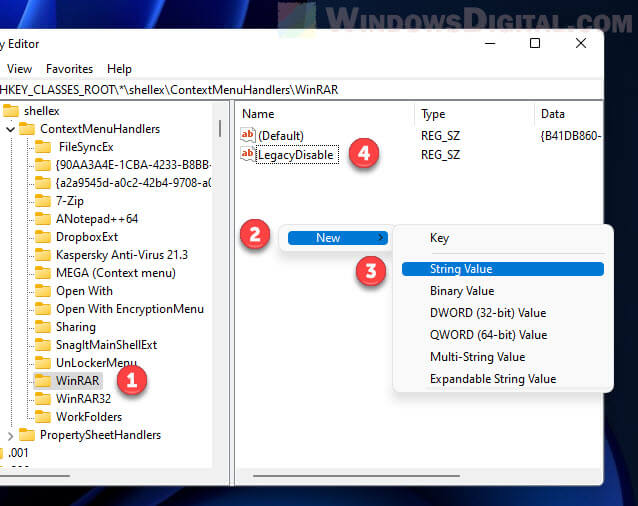Screen dimensions: 638x506
Task: Click the LegacyDisable string value icon
Action: (248, 154)
